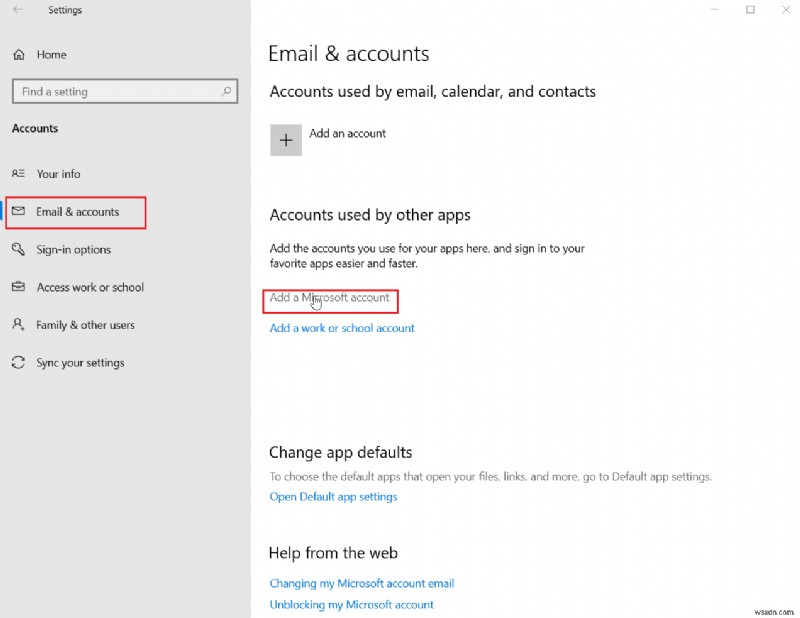
Task: Click the Your info person icon
Action: pyautogui.click(x=18, y=174)
